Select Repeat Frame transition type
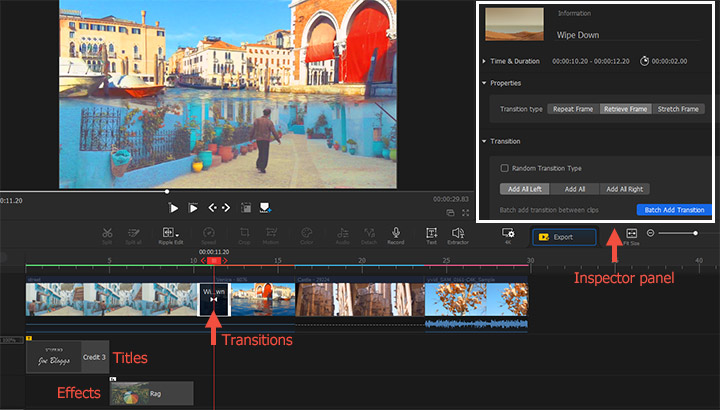Image resolution: width=720 pixels, height=410 pixels. coord(574,108)
